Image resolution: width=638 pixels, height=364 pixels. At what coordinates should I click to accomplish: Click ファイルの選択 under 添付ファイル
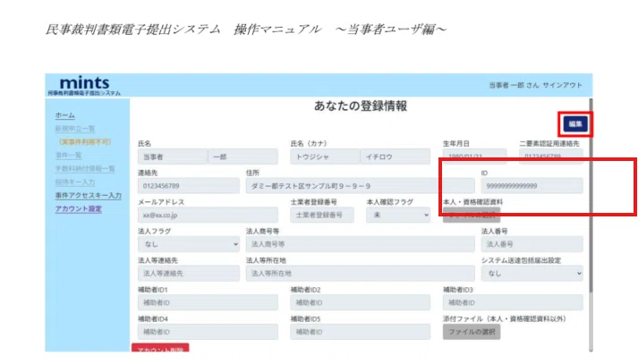[472, 333]
